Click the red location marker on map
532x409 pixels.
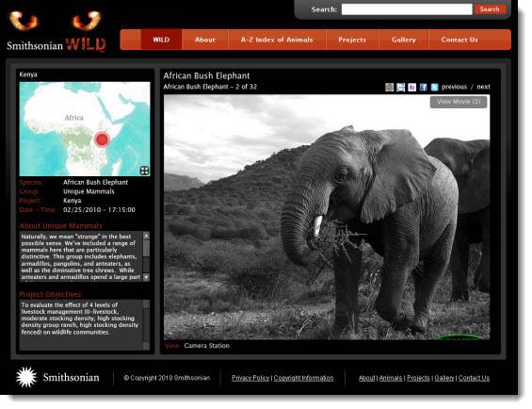click(x=102, y=139)
